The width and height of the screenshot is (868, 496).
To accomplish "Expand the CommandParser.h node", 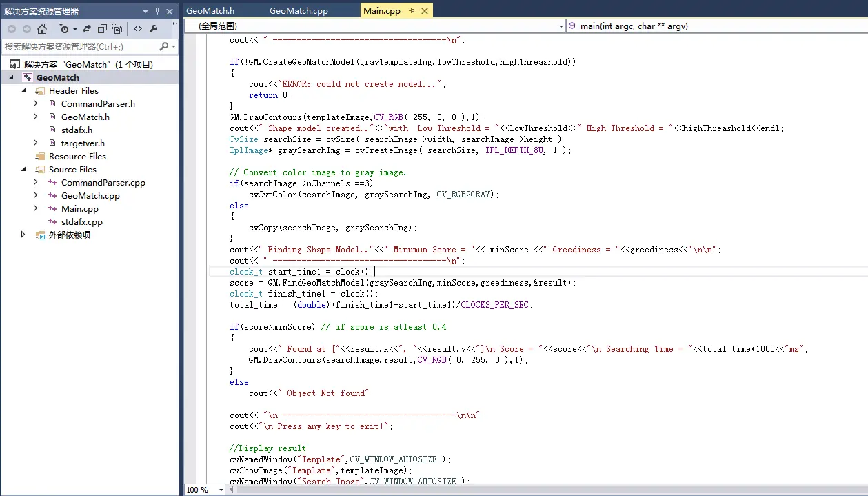I will coord(36,104).
